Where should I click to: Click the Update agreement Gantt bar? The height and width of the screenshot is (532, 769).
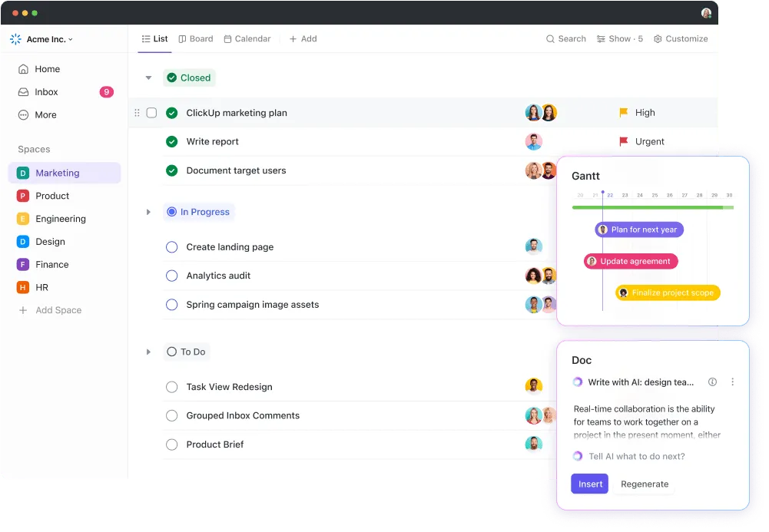pos(631,262)
